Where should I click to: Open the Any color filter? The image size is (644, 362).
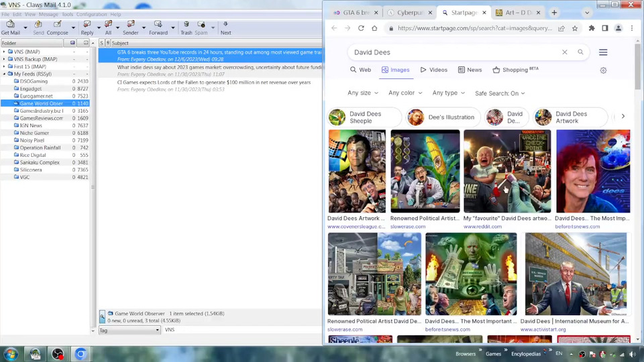[405, 93]
